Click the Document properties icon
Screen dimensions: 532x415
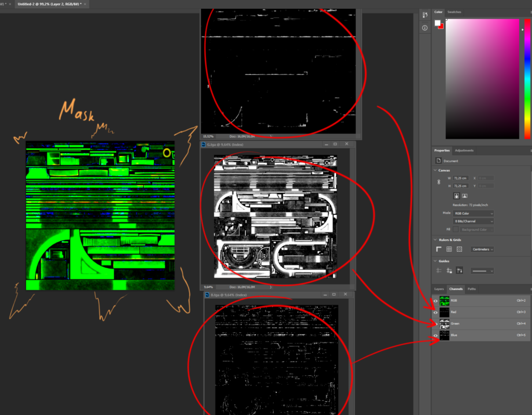coord(438,160)
